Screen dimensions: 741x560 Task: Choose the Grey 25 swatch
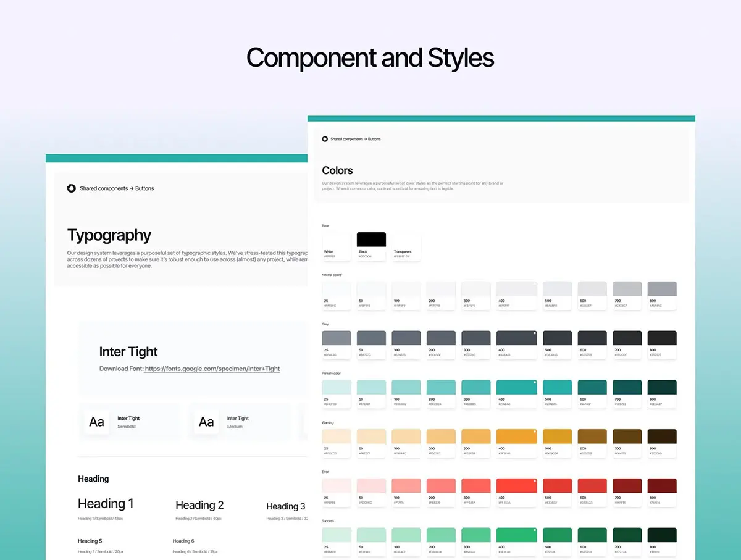pyautogui.click(x=337, y=338)
